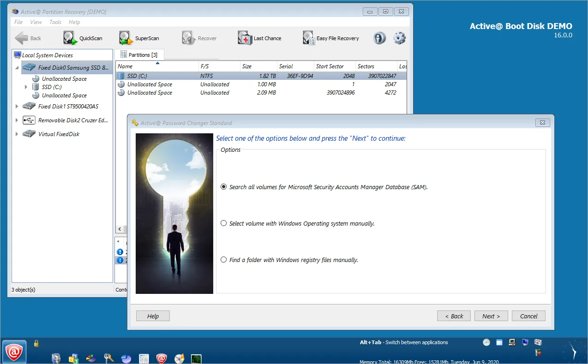Select 'Find a folder with registry files manually'
588x364 pixels.
tap(224, 260)
